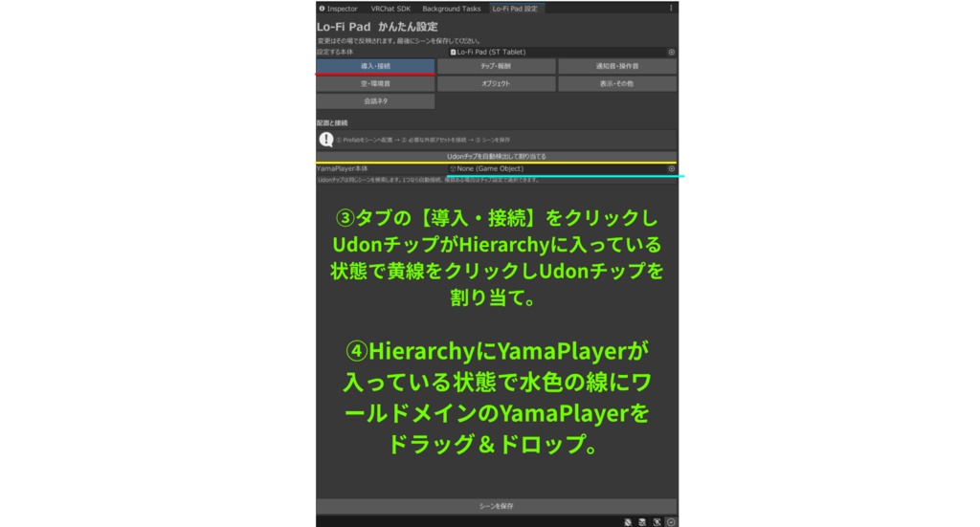The image size is (980, 527).
Task: Open the panel's three-dot options menu
Action: 671,8
